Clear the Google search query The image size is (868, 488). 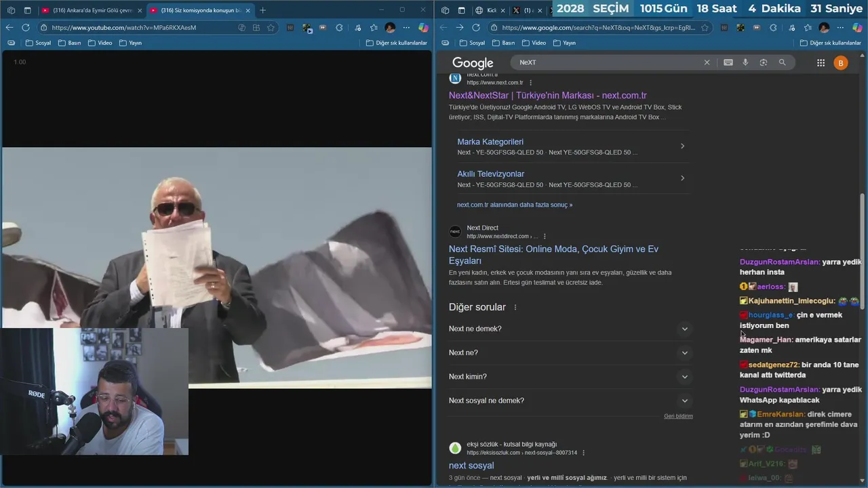pyautogui.click(x=707, y=62)
